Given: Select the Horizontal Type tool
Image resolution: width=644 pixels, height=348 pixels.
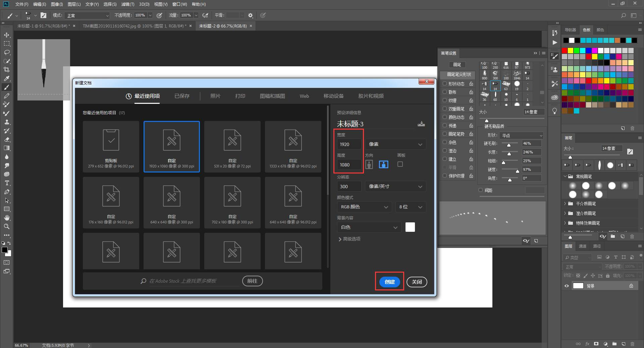Looking at the screenshot, I should [7, 183].
